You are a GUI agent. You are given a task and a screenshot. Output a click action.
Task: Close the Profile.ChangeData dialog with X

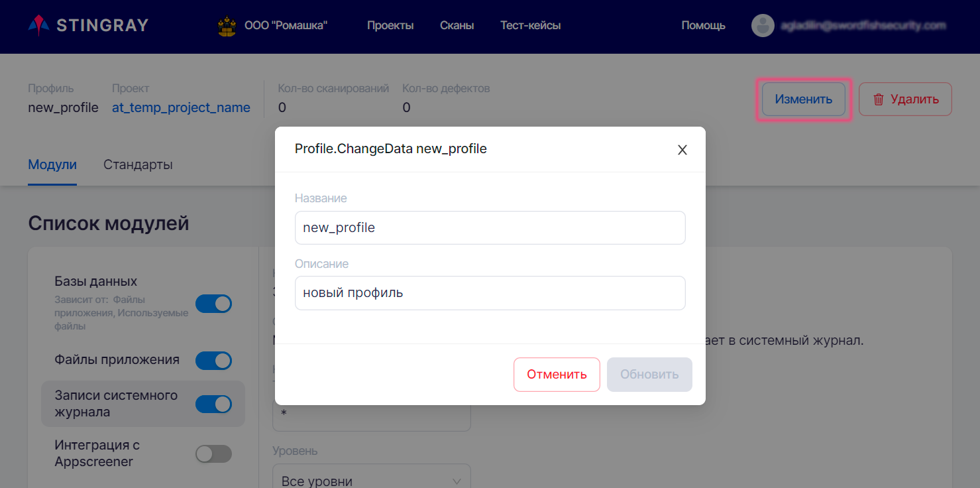click(682, 150)
